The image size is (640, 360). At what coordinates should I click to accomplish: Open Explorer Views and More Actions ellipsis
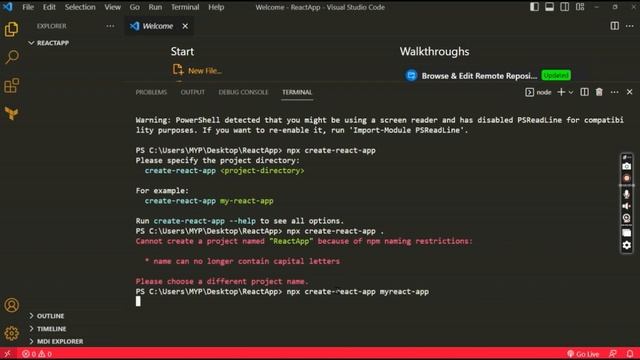(x=110, y=26)
